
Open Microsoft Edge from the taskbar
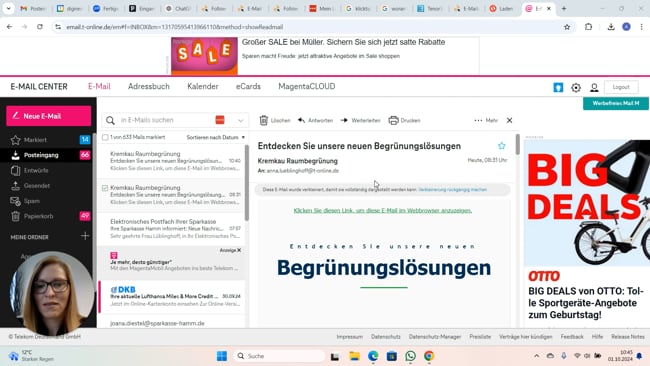click(373, 356)
